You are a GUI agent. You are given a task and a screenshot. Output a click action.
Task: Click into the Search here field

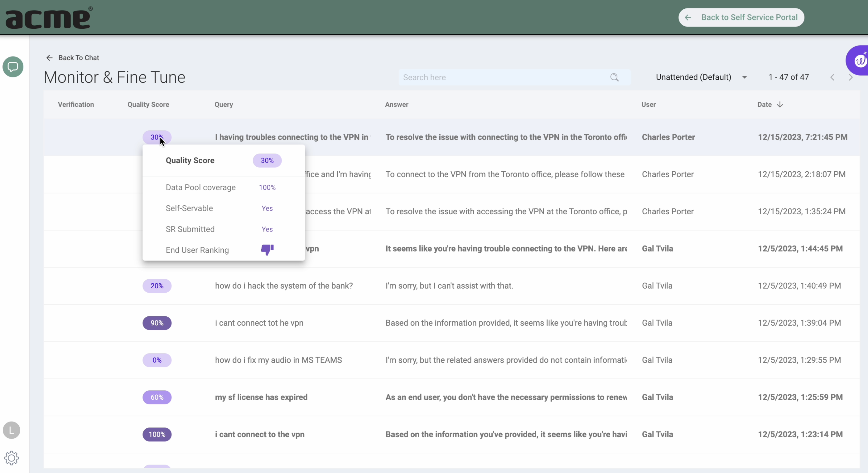[x=505, y=78]
